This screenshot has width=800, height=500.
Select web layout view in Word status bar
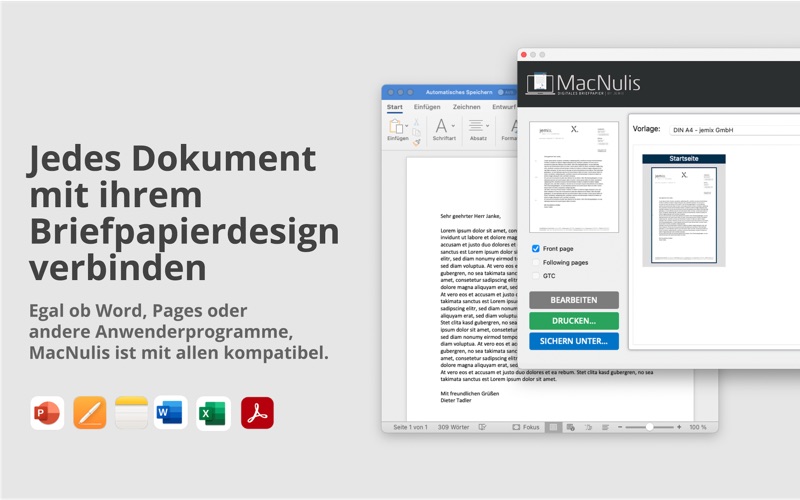tap(571, 427)
